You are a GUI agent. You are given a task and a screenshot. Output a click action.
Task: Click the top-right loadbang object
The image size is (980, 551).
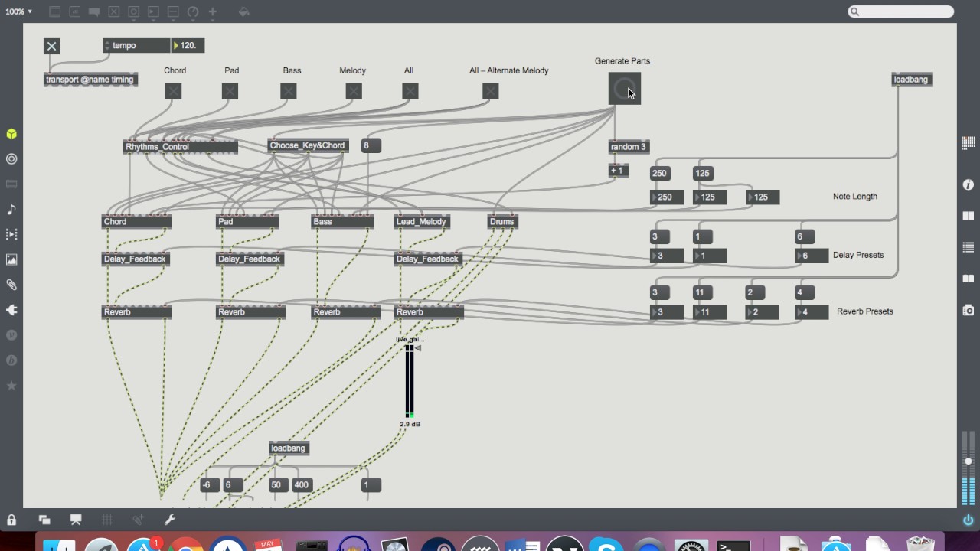click(x=912, y=80)
